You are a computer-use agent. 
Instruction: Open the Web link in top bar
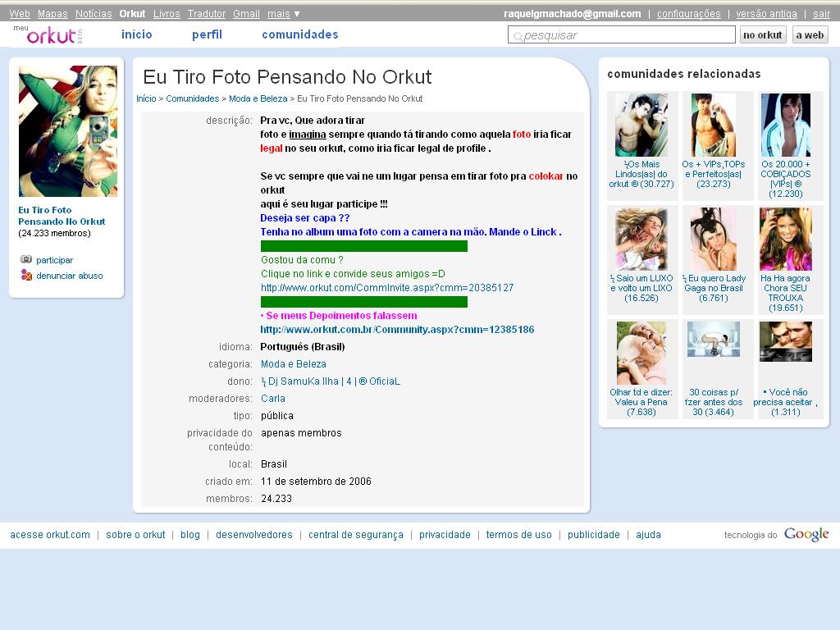20,14
